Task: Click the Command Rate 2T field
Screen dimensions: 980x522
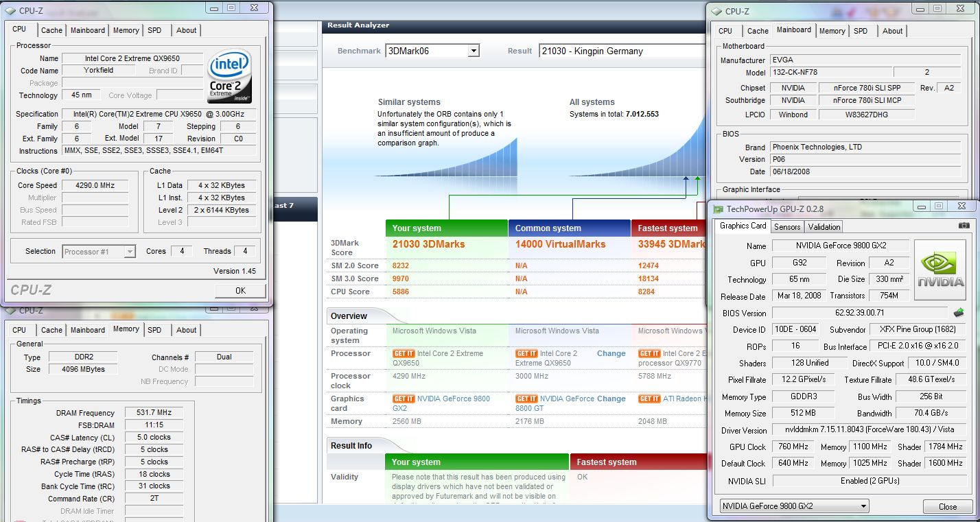Action: (x=154, y=499)
